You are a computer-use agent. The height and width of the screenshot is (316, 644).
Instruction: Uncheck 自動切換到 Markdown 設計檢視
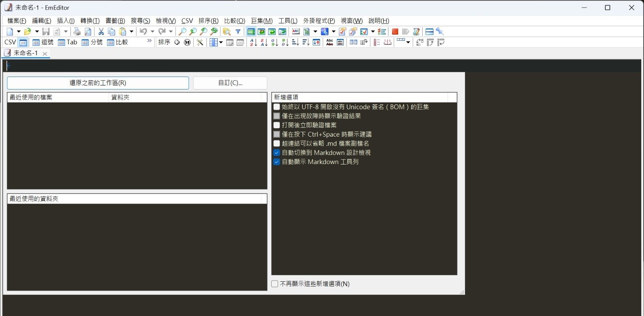[277, 153]
